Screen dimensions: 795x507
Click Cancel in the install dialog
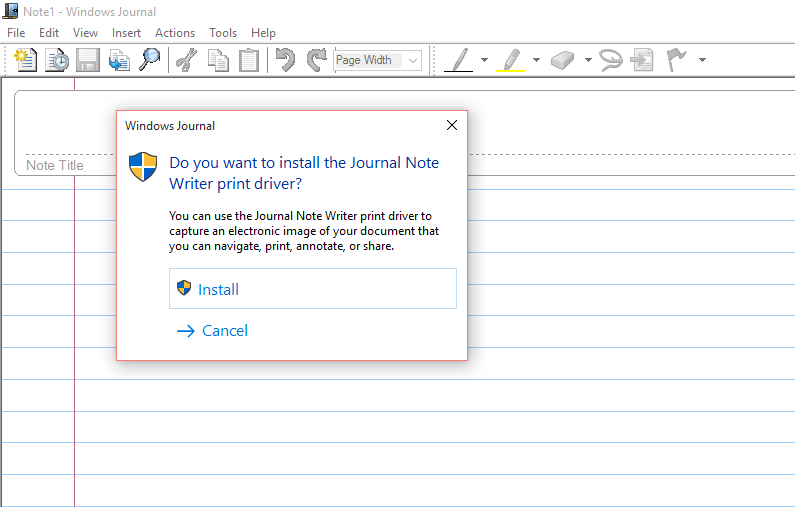point(212,331)
